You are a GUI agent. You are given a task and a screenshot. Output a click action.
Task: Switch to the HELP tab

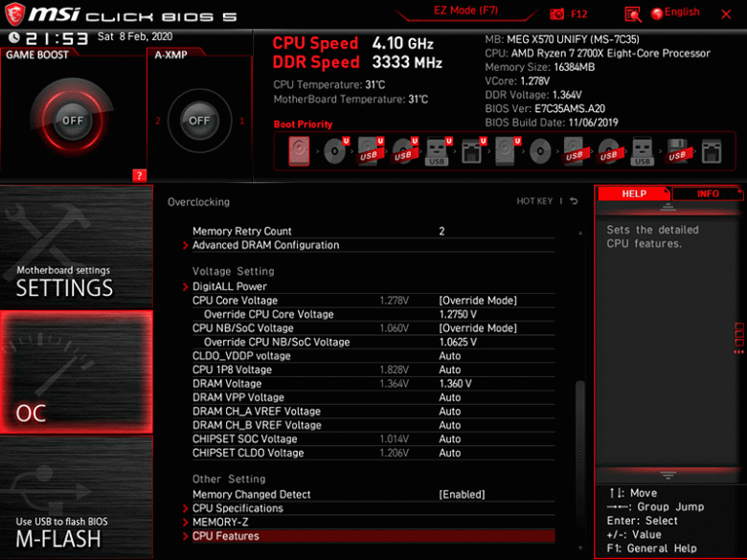coord(634,193)
